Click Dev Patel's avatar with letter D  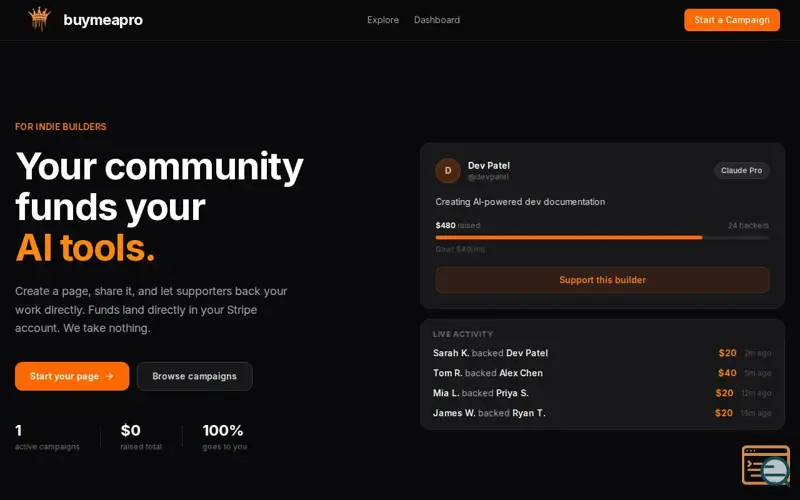(447, 170)
